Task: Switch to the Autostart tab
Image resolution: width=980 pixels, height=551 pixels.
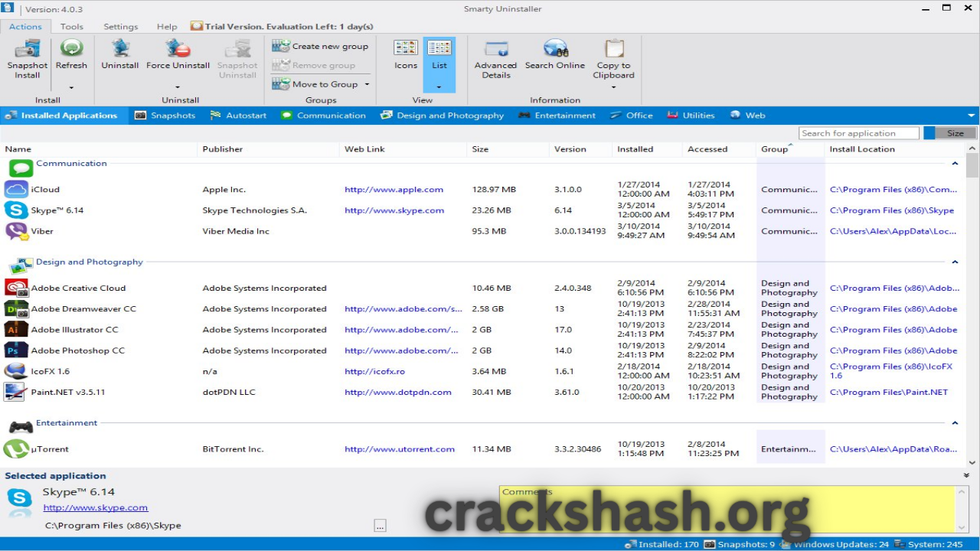Action: pyautogui.click(x=238, y=116)
